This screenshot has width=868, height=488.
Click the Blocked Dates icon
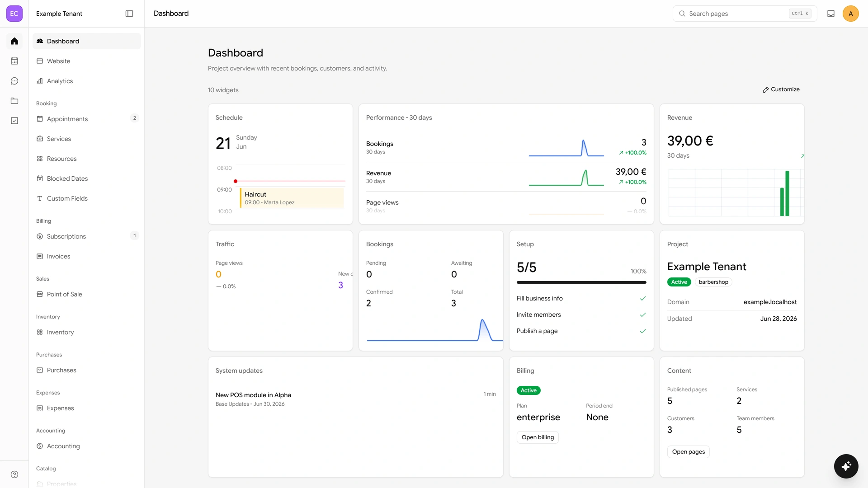pos(40,178)
